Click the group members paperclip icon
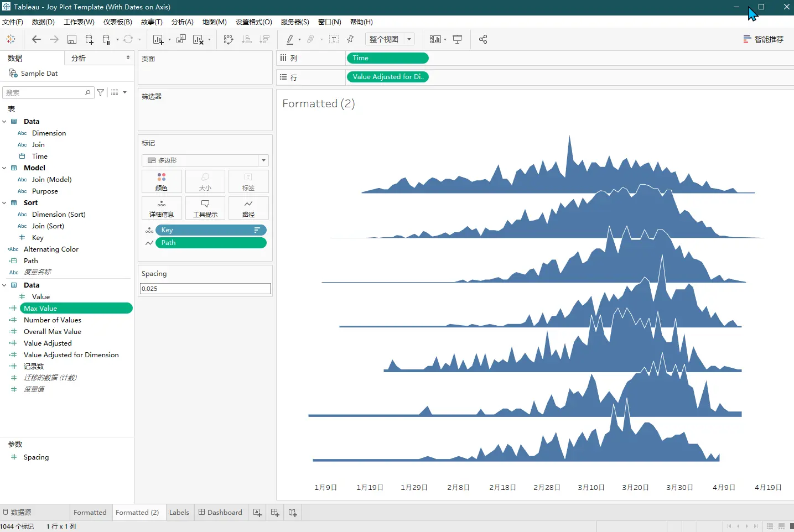Viewport: 794px width, 532px height. [311, 39]
